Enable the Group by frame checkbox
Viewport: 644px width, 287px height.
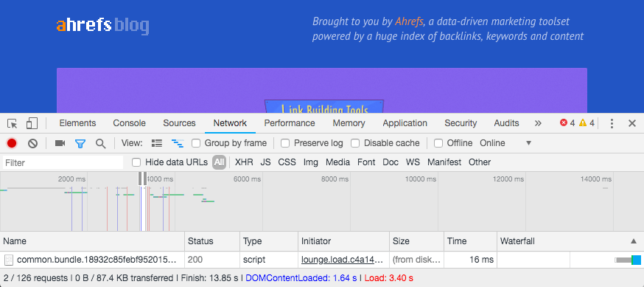click(196, 143)
